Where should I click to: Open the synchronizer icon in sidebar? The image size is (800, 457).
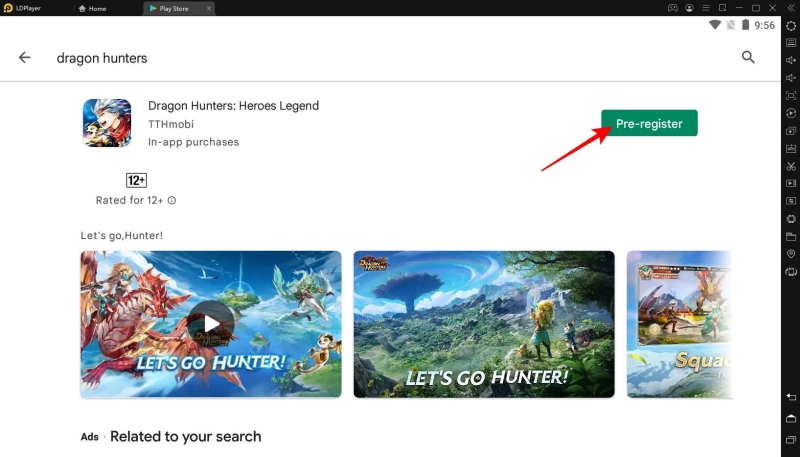point(791,201)
